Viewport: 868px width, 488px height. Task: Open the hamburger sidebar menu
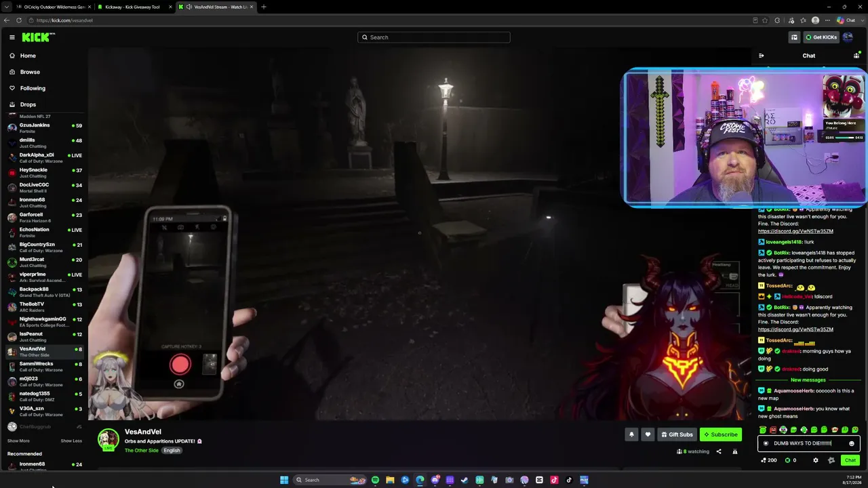point(12,37)
